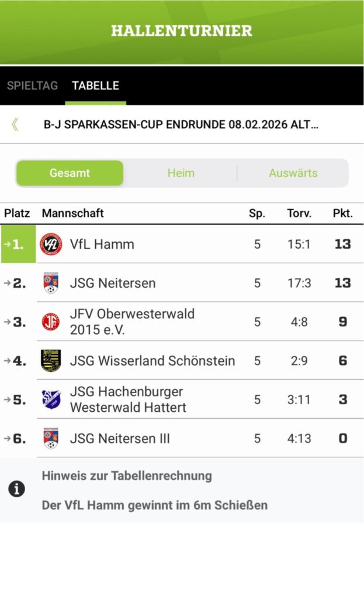Click the JSG Neitersen III club crest
364x599 pixels.
click(51, 438)
